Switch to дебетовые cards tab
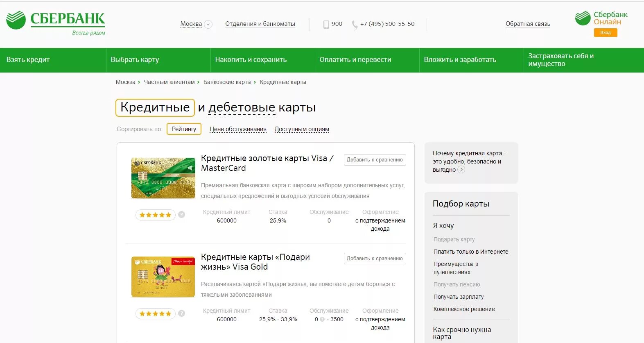The image size is (644, 343). (242, 108)
